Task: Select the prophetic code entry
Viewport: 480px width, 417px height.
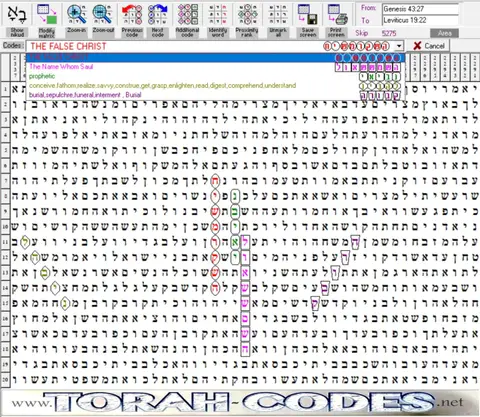Action: pyautogui.click(x=215, y=76)
